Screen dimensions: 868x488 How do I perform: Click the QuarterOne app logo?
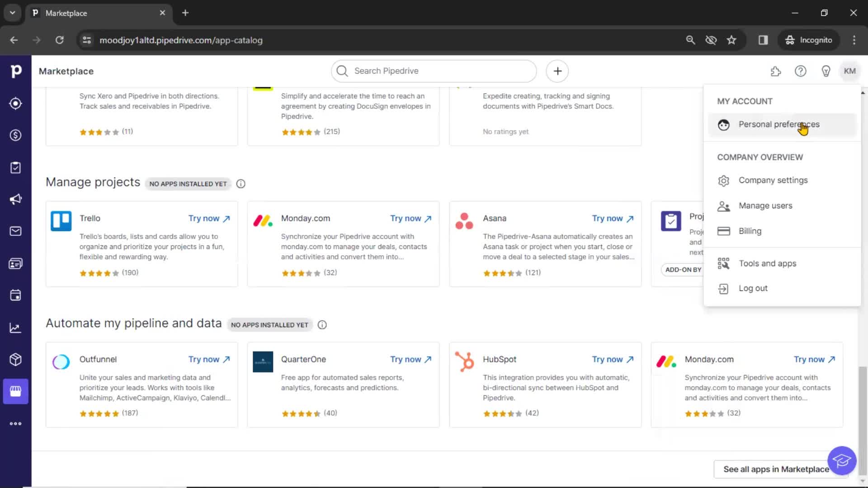click(263, 361)
